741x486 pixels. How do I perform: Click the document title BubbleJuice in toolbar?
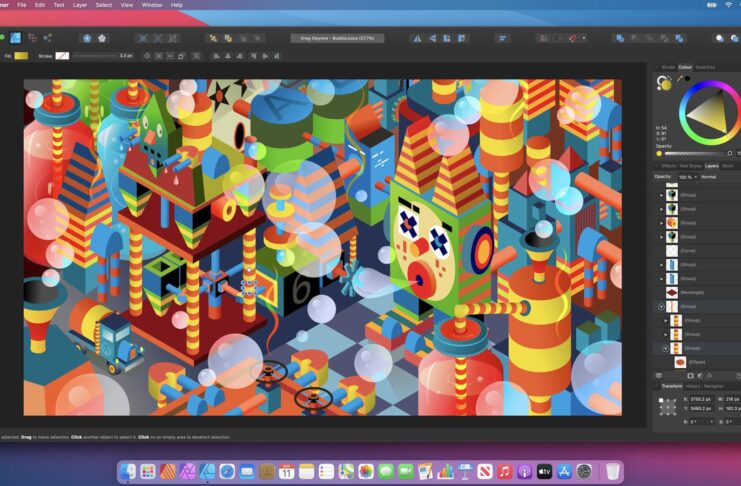pos(337,38)
